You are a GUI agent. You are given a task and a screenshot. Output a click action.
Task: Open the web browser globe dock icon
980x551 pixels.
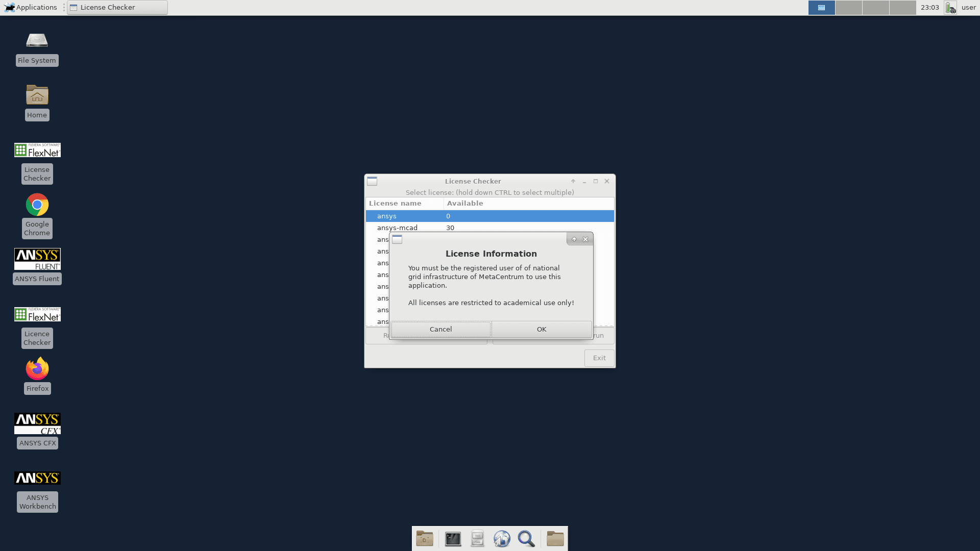click(502, 539)
